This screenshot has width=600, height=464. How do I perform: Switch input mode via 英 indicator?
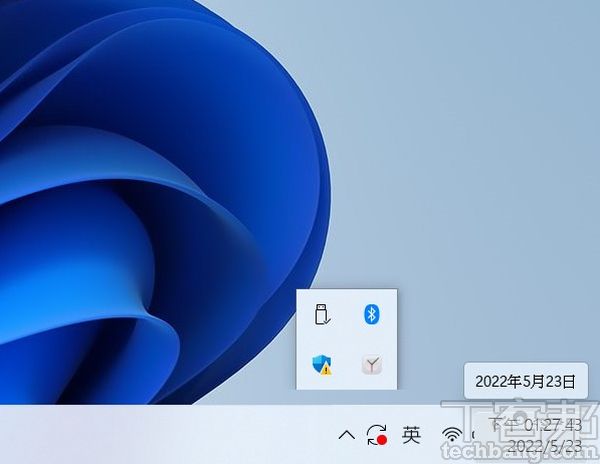[412, 435]
